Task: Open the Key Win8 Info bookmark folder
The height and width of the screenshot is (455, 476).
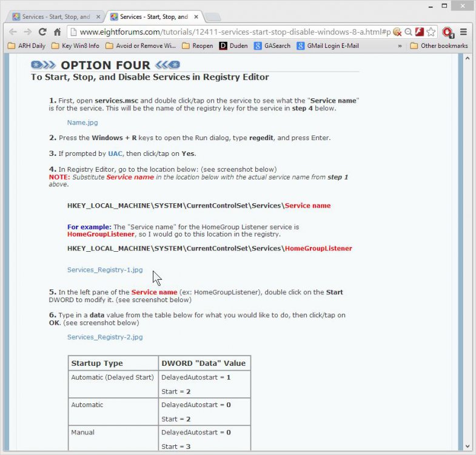Action: (75, 45)
